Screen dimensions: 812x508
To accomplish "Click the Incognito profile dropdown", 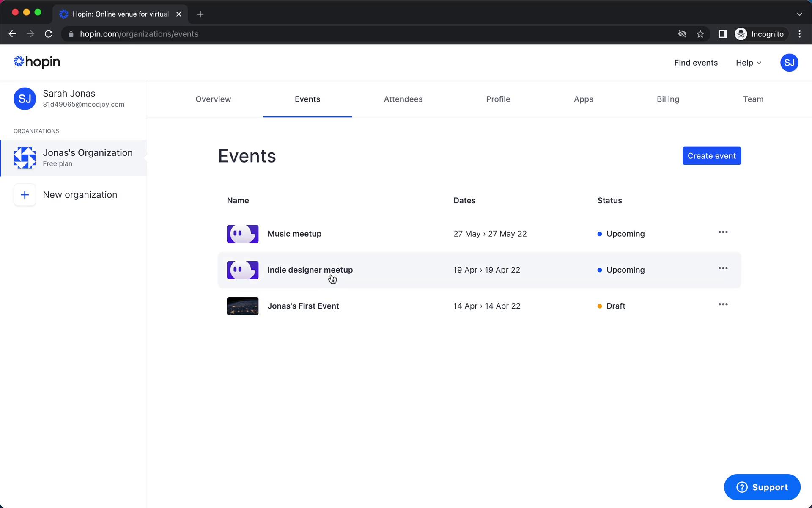I will [x=759, y=33].
